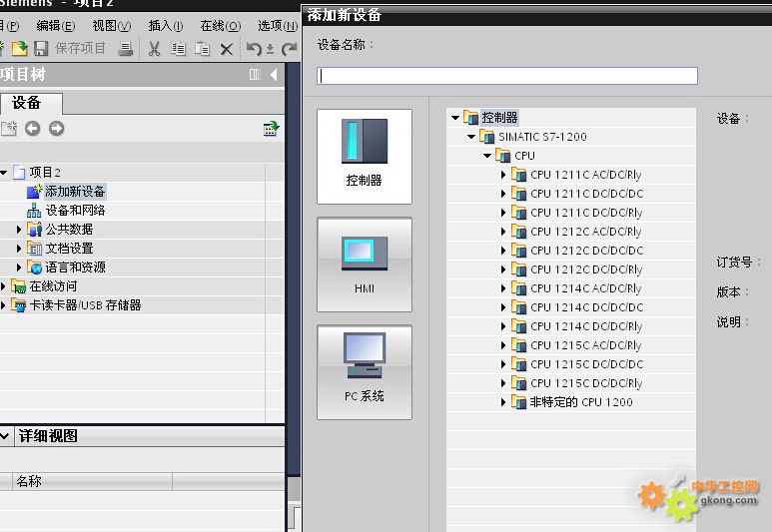Select CPU 1214C AC/DC/Rly entry
The width and height of the screenshot is (772, 532).
click(x=586, y=288)
